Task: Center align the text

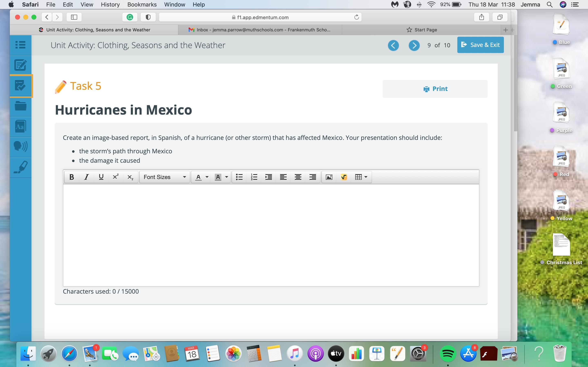Action: point(298,177)
